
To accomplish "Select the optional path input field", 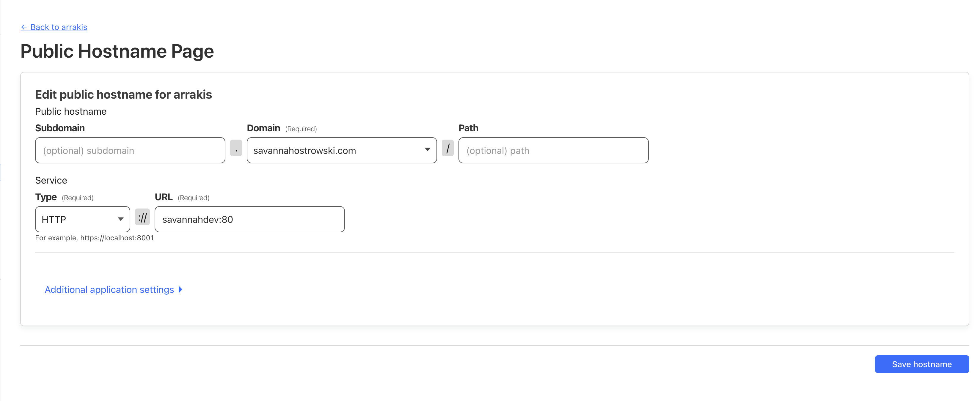I will tap(554, 150).
